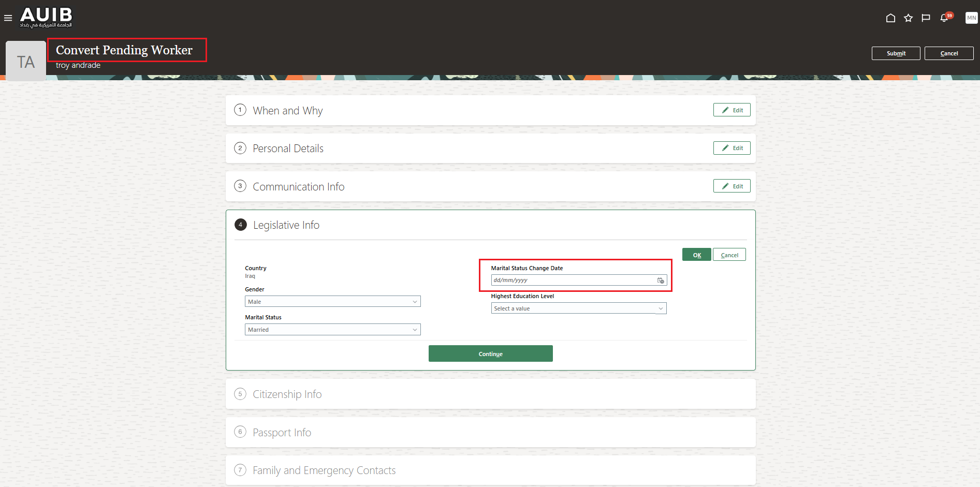
Task: View notifications via the bell icon
Action: click(943, 18)
